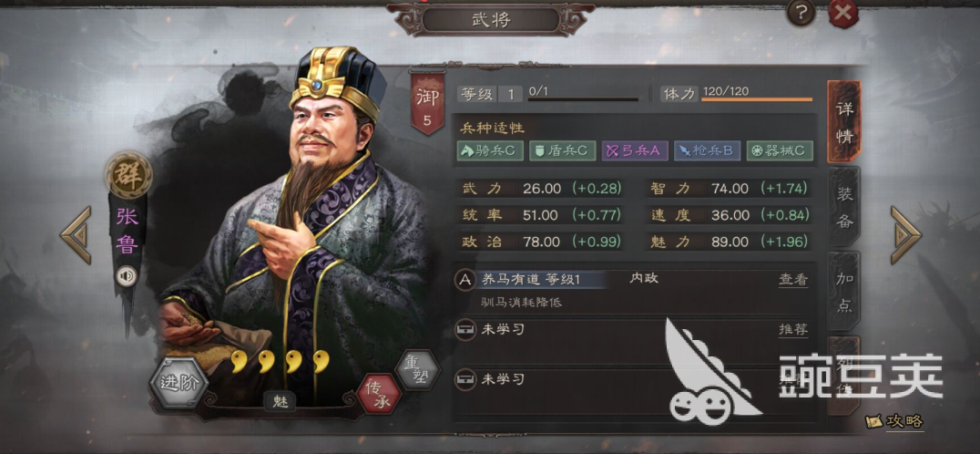Open the 攻略 strategy guide
Image resolution: width=980 pixels, height=454 pixels.
click(x=894, y=421)
